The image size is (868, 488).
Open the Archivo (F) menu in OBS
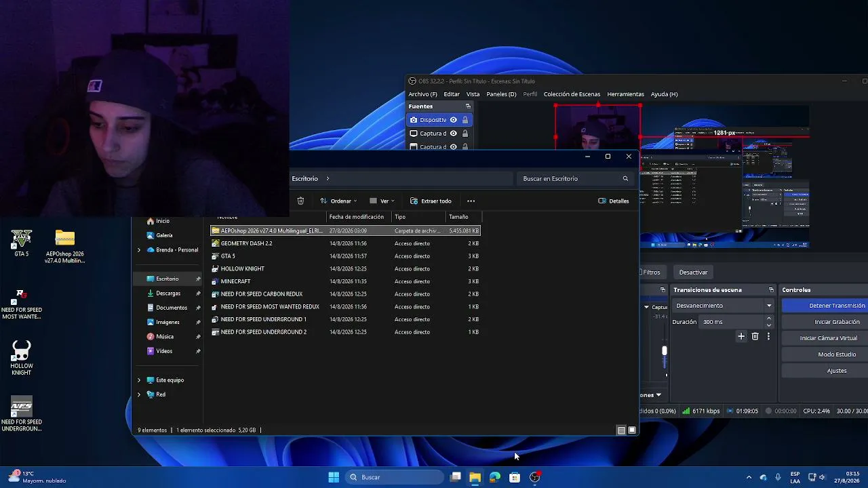click(422, 94)
